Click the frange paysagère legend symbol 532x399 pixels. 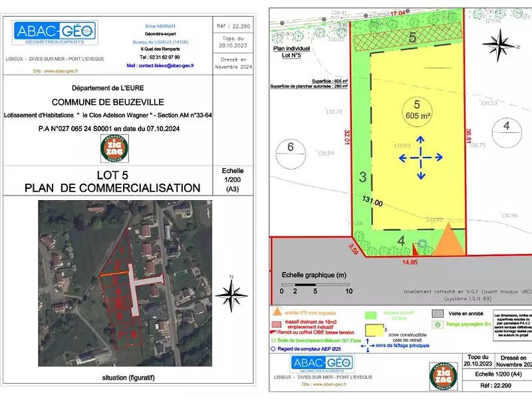pyautogui.click(x=437, y=325)
